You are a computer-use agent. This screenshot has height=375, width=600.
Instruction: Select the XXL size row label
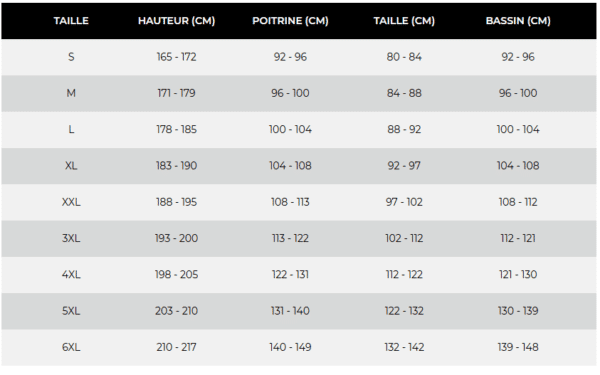coord(71,202)
